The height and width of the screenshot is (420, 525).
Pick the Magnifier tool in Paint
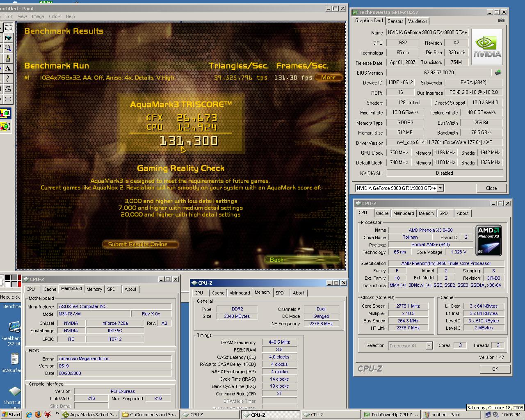click(8, 48)
